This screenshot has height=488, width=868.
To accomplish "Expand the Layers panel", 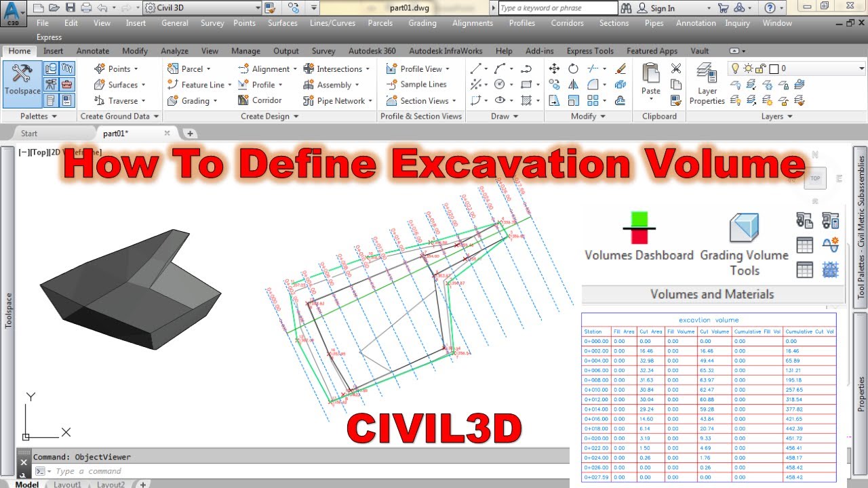I will pos(776,116).
